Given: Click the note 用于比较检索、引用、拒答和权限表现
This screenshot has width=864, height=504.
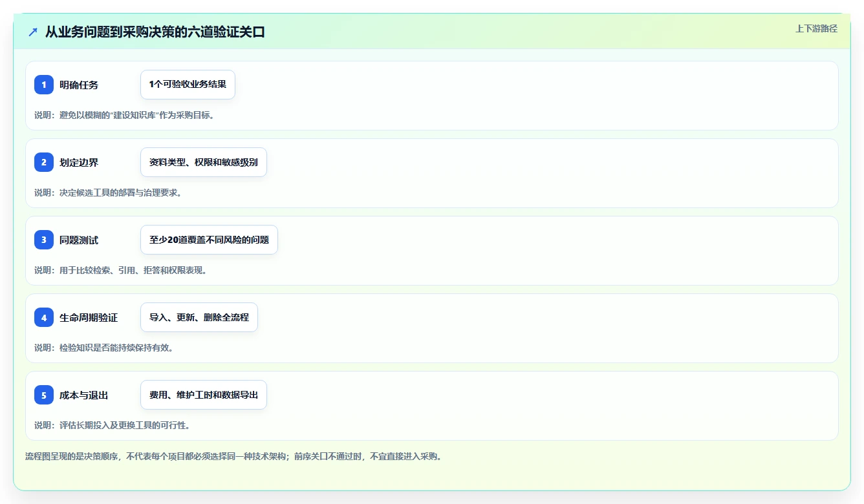Looking at the screenshot, I should point(121,270).
